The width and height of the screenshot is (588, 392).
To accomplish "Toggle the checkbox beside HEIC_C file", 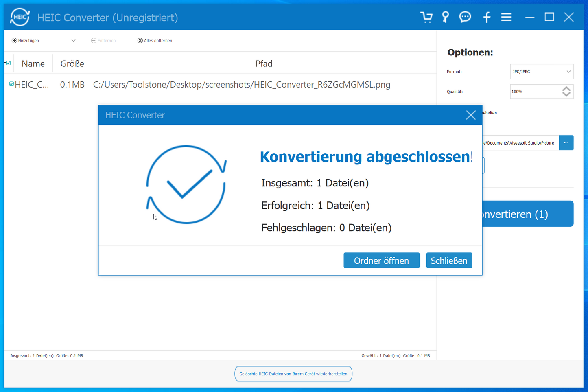I will pyautogui.click(x=11, y=84).
